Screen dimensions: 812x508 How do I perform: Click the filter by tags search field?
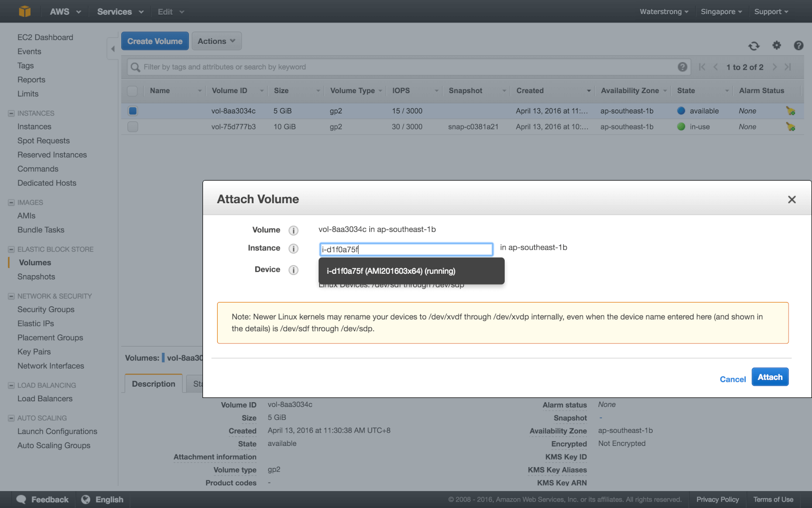click(x=408, y=67)
